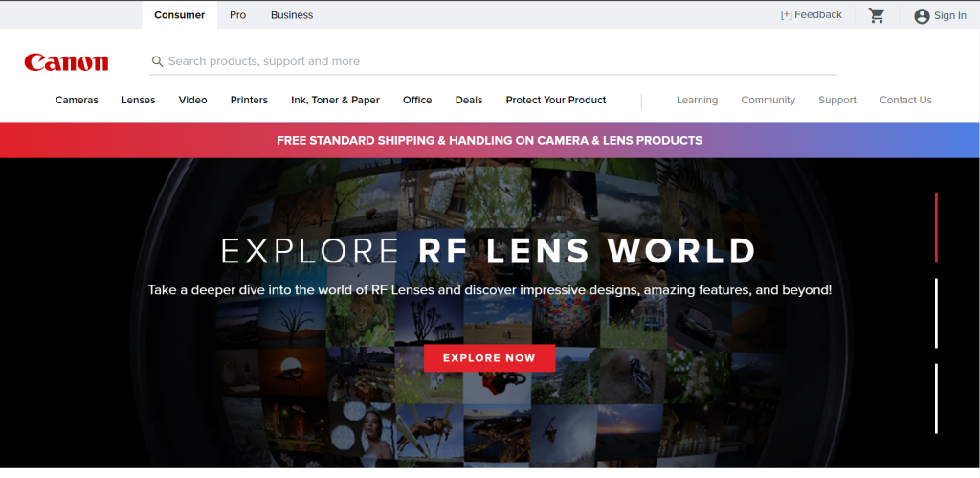This screenshot has height=478, width=980.
Task: Click the Sign In account icon
Action: 922,16
